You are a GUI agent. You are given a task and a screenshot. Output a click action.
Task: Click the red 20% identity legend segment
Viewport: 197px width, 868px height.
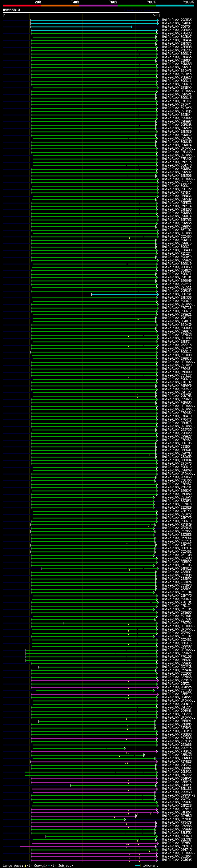pyautogui.click(x=22, y=6)
